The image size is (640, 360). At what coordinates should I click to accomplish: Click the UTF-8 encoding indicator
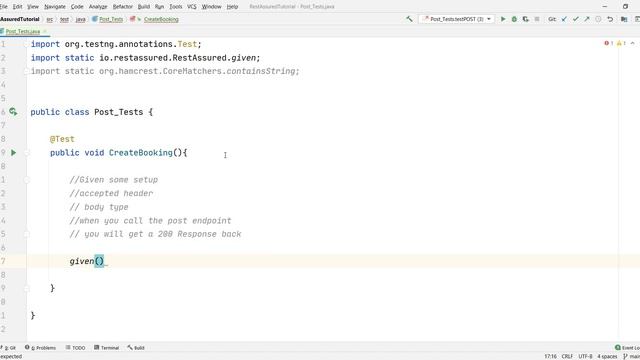(x=585, y=356)
